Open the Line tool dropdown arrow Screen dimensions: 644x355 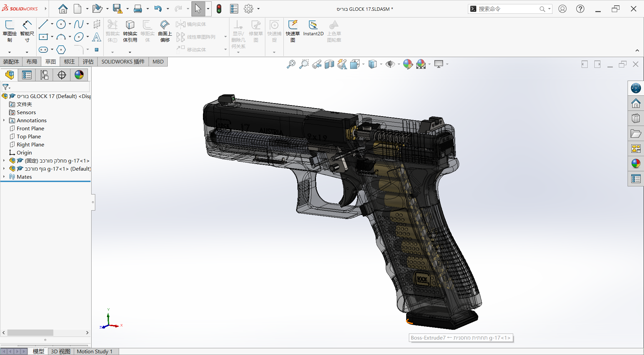(52, 24)
